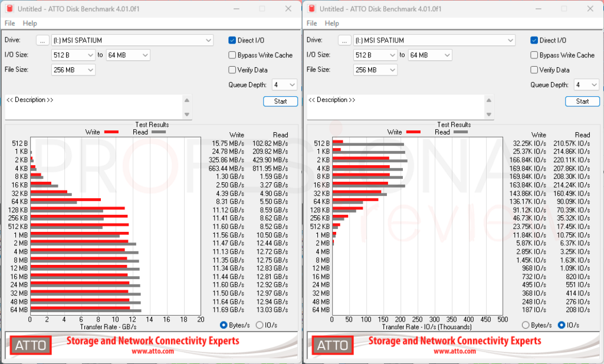Select Bytes/s radio button in right window
Viewport: 604px width, 364px height.
coord(526,325)
